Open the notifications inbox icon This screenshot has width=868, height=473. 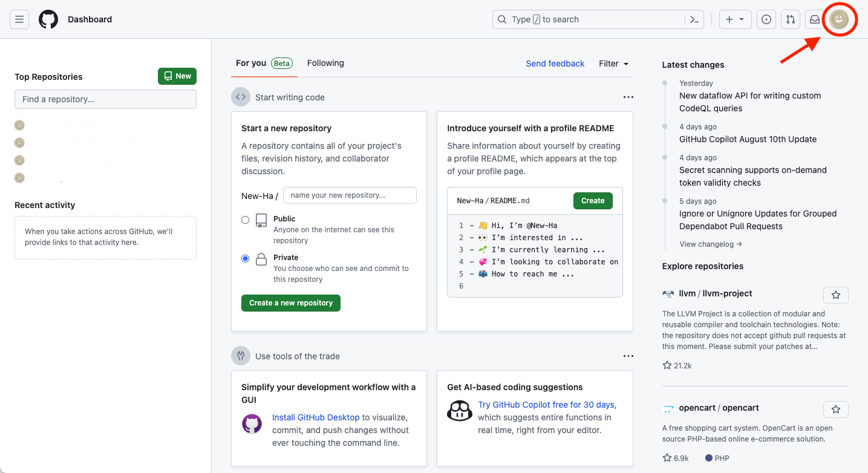815,19
